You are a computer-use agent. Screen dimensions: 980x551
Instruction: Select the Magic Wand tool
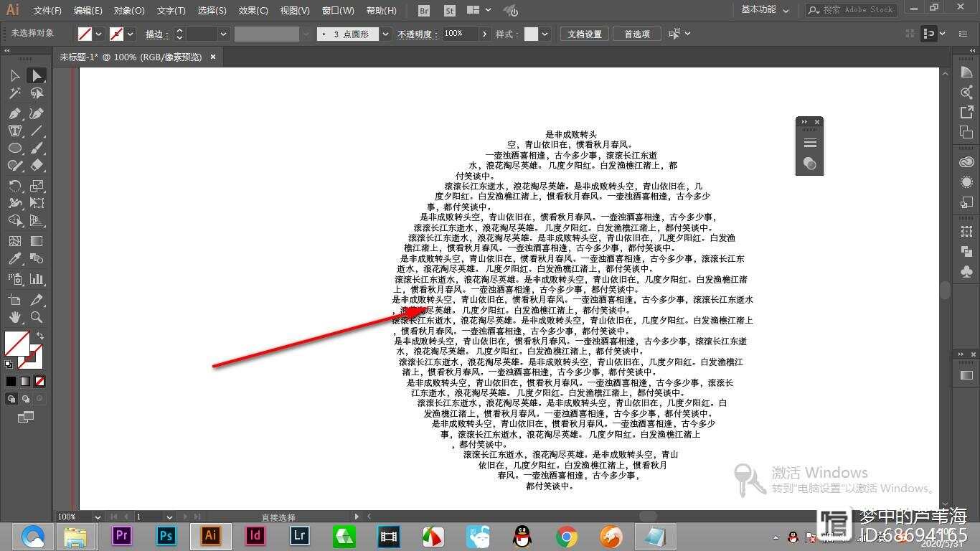[14, 93]
